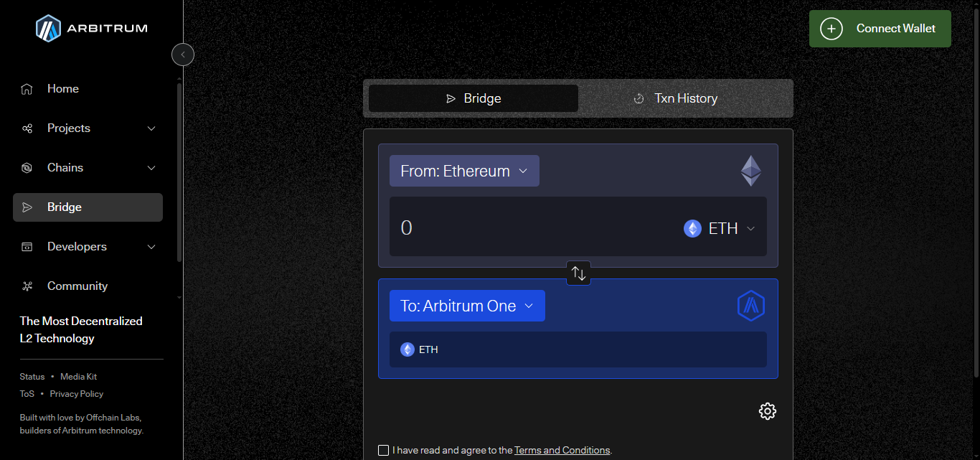Agree to the Terms and Conditions checkbox

coord(383,451)
